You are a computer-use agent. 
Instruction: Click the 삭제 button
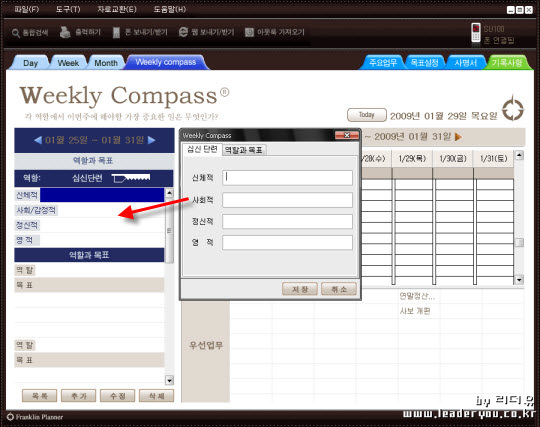156,396
